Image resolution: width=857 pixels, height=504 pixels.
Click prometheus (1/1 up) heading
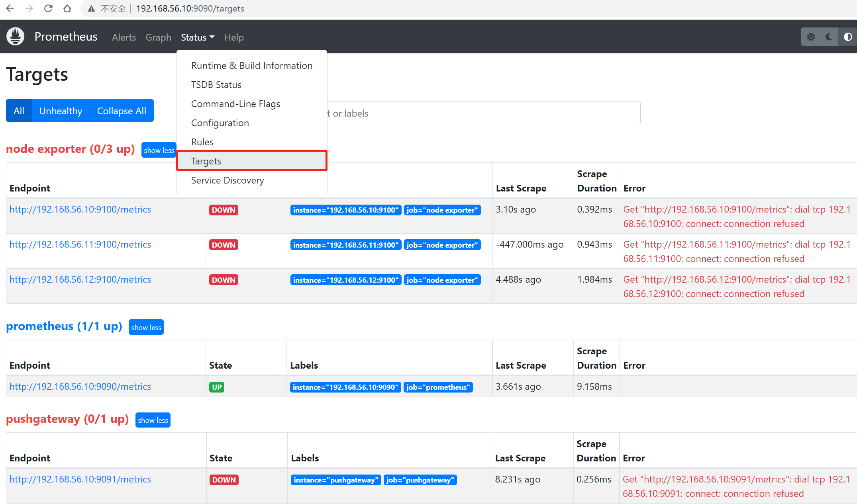point(64,326)
